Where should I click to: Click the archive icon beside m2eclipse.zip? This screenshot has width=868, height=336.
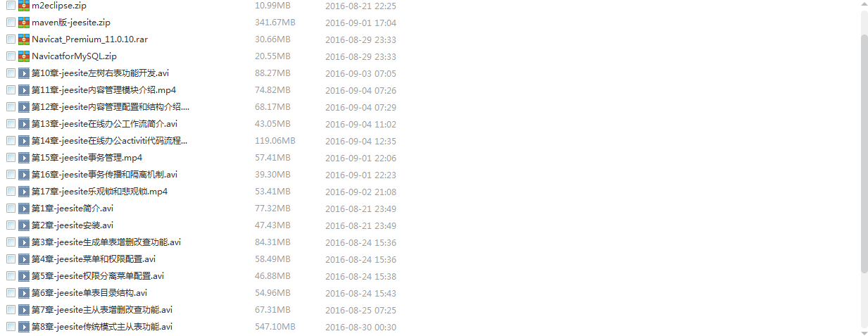pyautogui.click(x=24, y=6)
